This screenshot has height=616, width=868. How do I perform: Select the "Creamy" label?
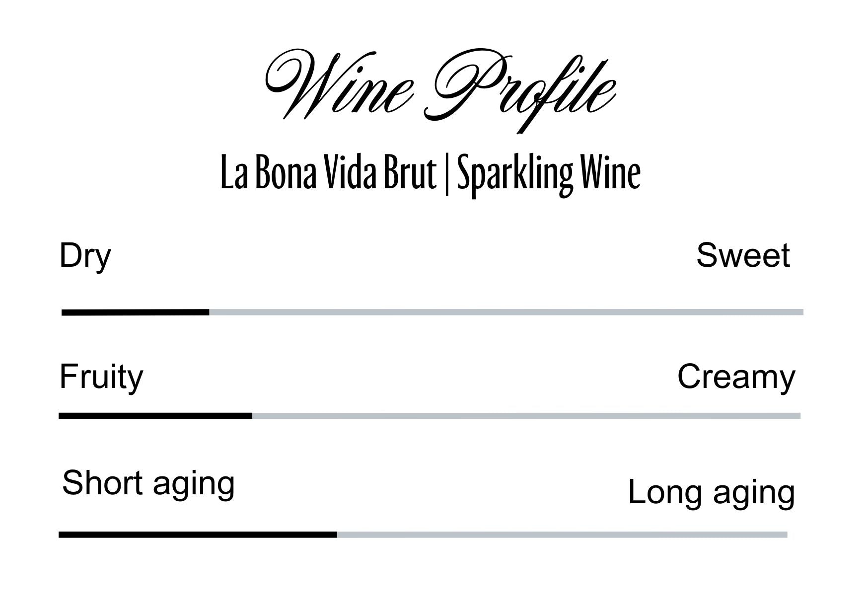pos(736,378)
